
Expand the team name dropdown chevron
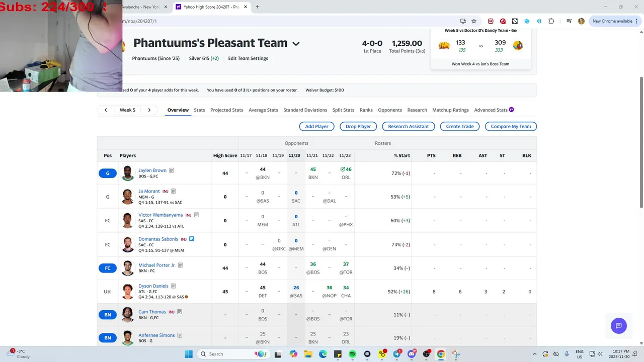click(296, 44)
